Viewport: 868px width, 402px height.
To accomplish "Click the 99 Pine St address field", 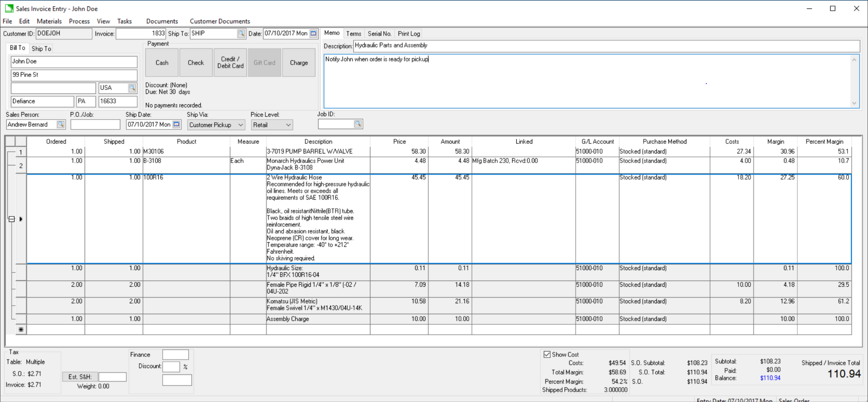I will point(74,75).
